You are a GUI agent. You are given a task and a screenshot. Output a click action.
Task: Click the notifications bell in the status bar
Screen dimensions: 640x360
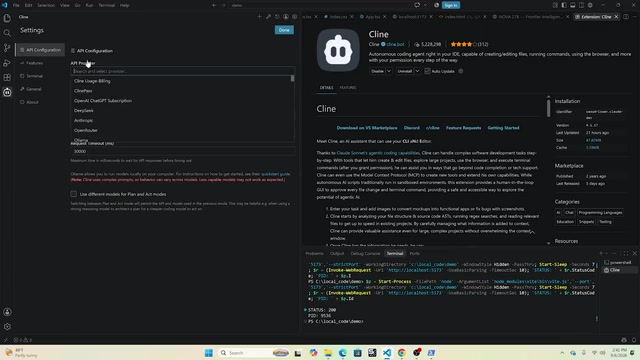click(634, 340)
